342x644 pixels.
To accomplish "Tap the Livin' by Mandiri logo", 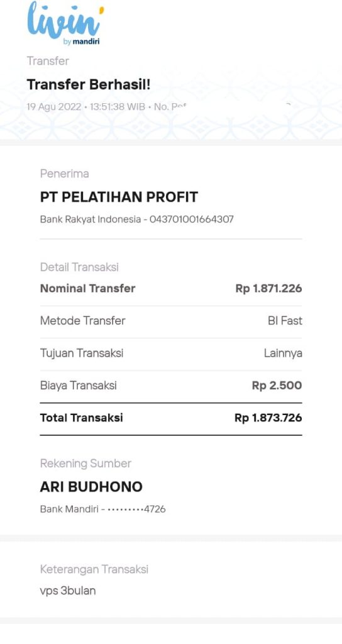I will tap(65, 23).
